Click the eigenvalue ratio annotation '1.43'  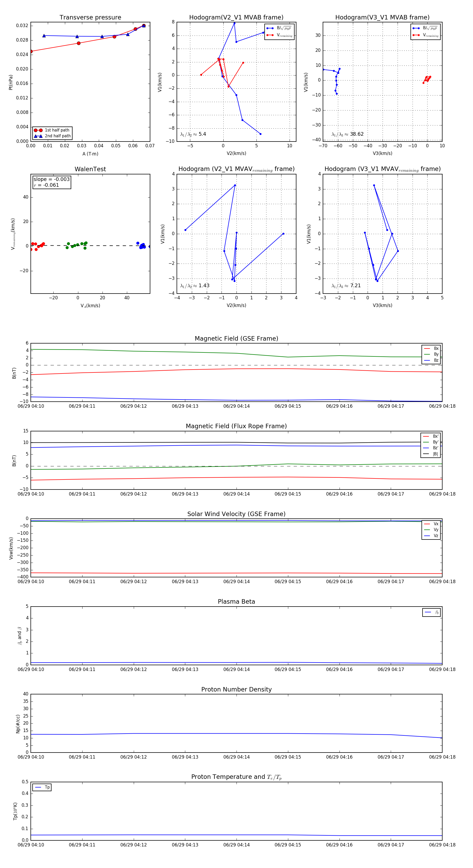coord(194,286)
